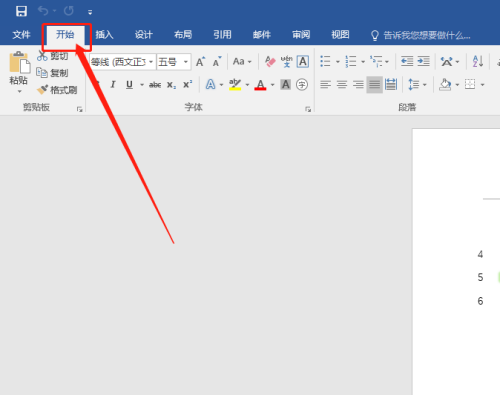Click the Redo (repeat) icon

pos(69,11)
